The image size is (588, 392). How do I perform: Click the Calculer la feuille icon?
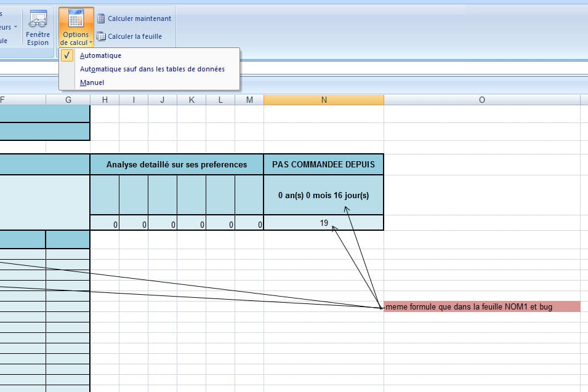[101, 36]
